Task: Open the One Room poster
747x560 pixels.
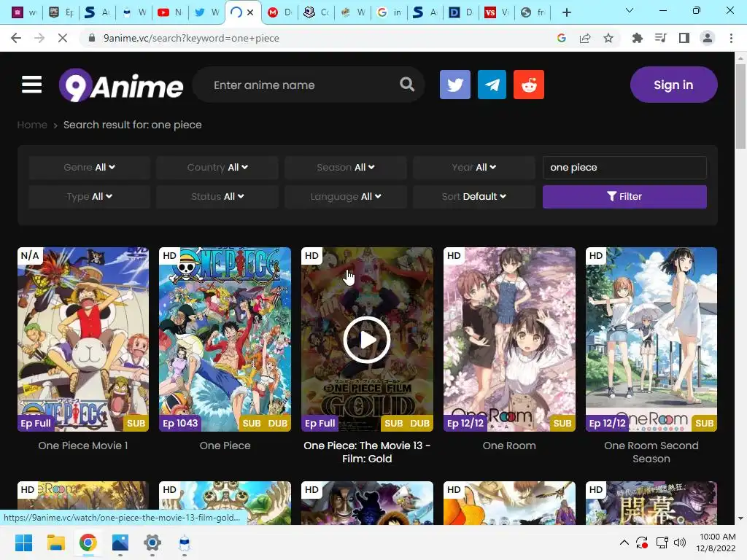Action: pyautogui.click(x=509, y=339)
